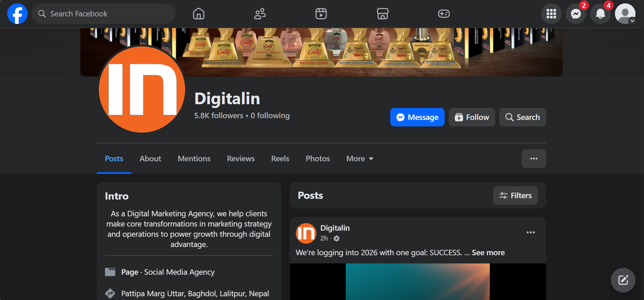Click the Facebook logo icon
Viewport: 644px width, 300px height.
(17, 14)
